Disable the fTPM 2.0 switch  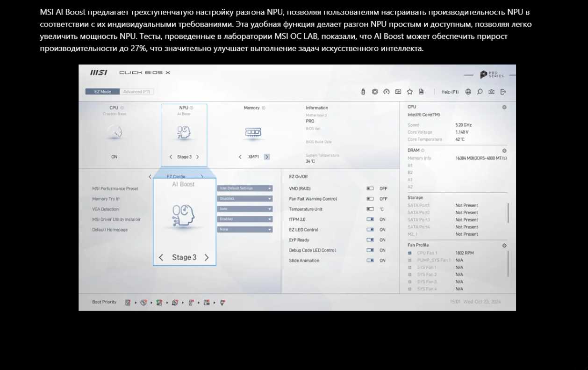pyautogui.click(x=370, y=219)
